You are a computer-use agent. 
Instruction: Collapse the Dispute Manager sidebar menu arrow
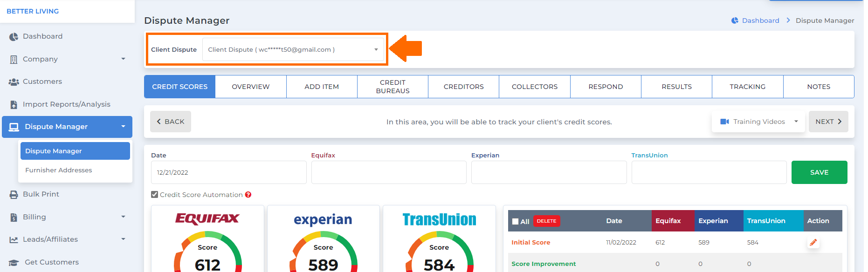tap(123, 127)
